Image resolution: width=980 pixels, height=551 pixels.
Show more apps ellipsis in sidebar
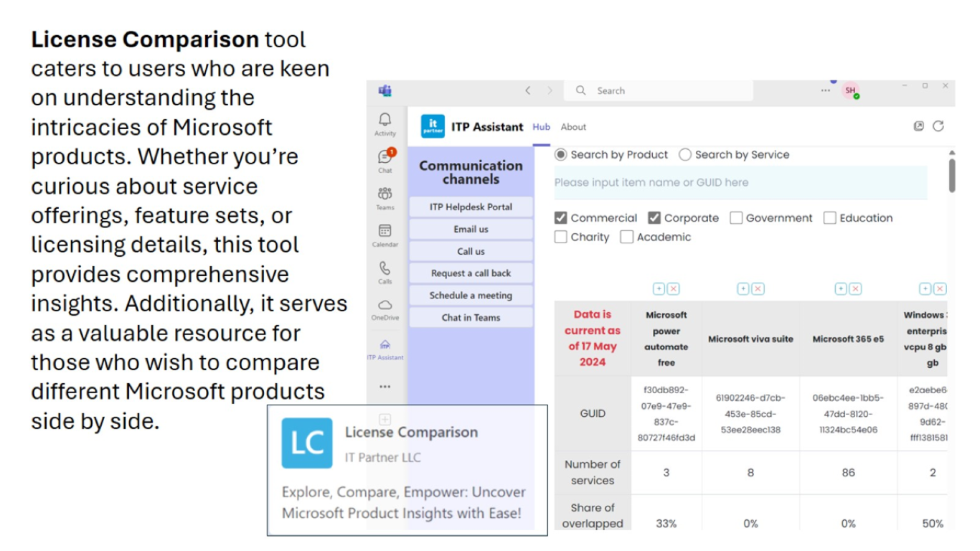tap(385, 386)
